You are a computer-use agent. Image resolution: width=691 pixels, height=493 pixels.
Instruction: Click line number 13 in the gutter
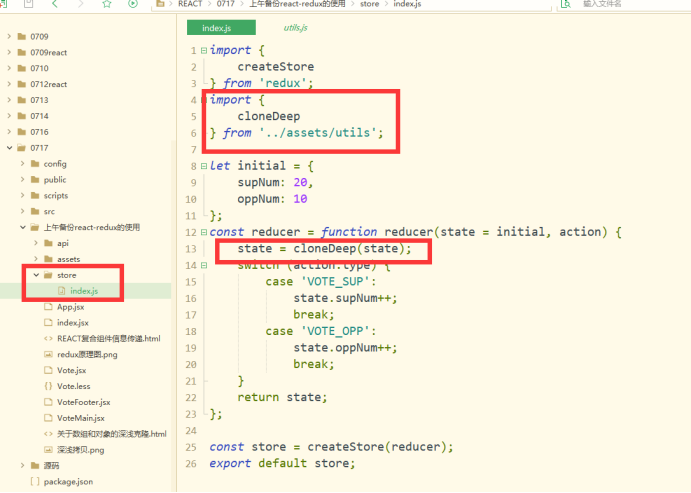(x=191, y=249)
